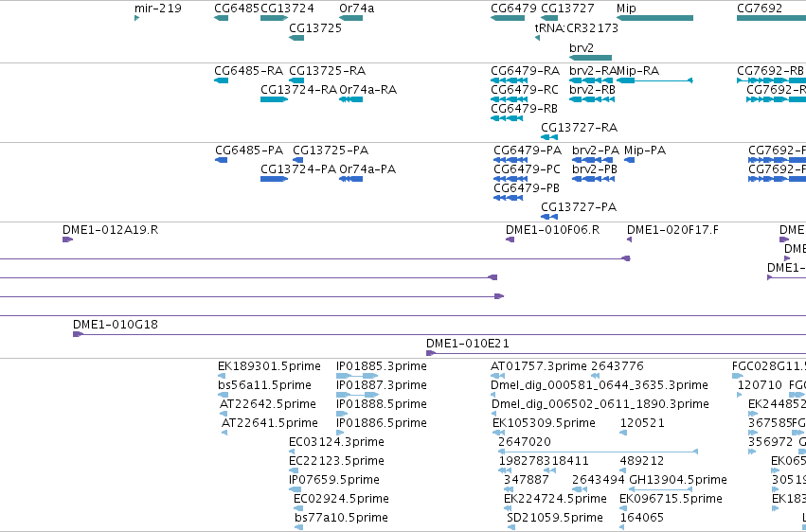This screenshot has width=806, height=532.
Task: Select protein CG6479-PC
Action: point(527,170)
